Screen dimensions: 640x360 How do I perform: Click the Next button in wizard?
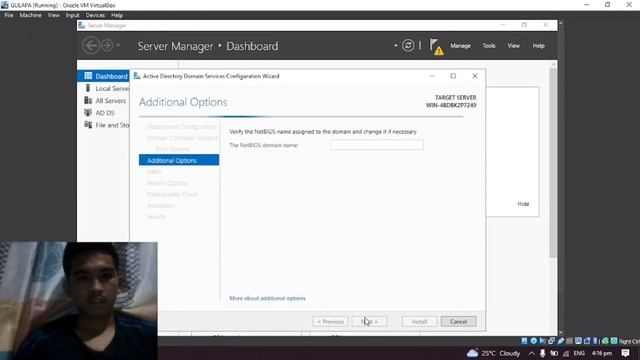coord(369,322)
